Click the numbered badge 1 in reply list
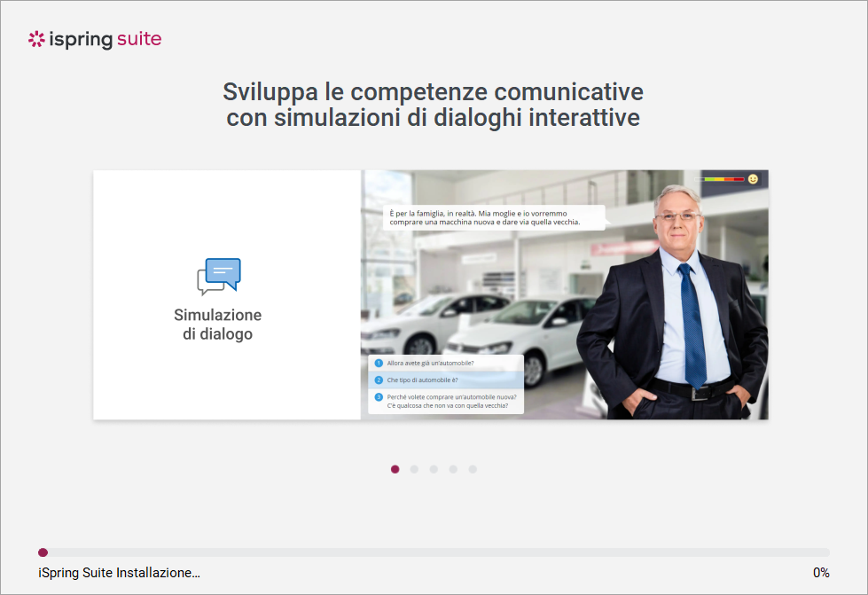 click(x=379, y=364)
